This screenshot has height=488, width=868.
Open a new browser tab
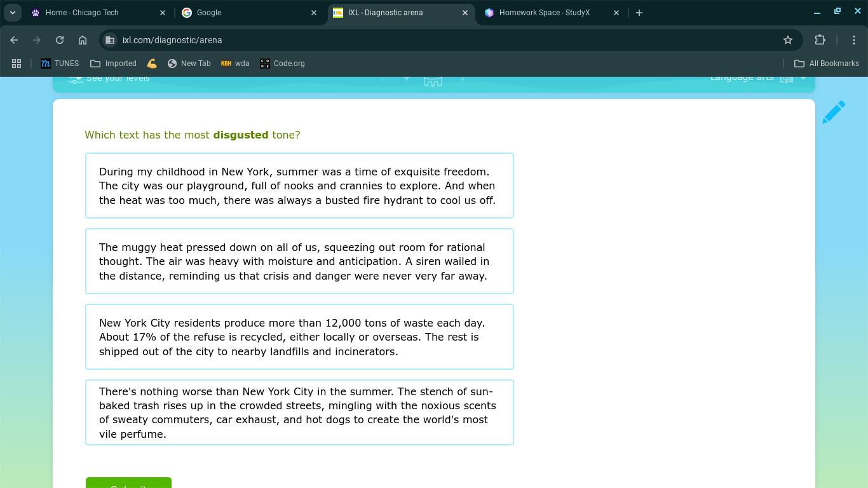click(x=639, y=13)
